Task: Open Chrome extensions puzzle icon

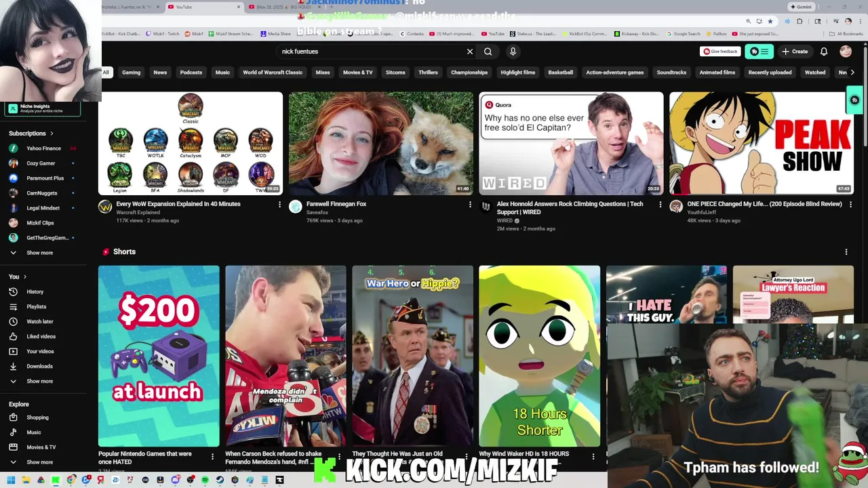Action: [x=800, y=22]
